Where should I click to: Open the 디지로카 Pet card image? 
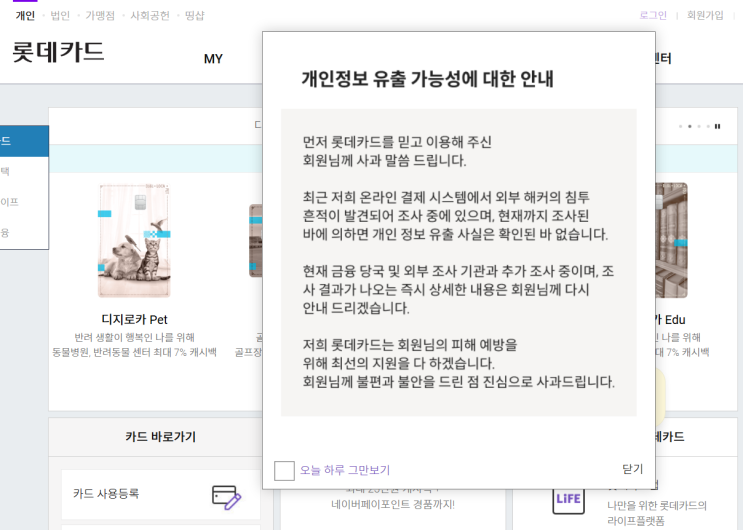134,240
